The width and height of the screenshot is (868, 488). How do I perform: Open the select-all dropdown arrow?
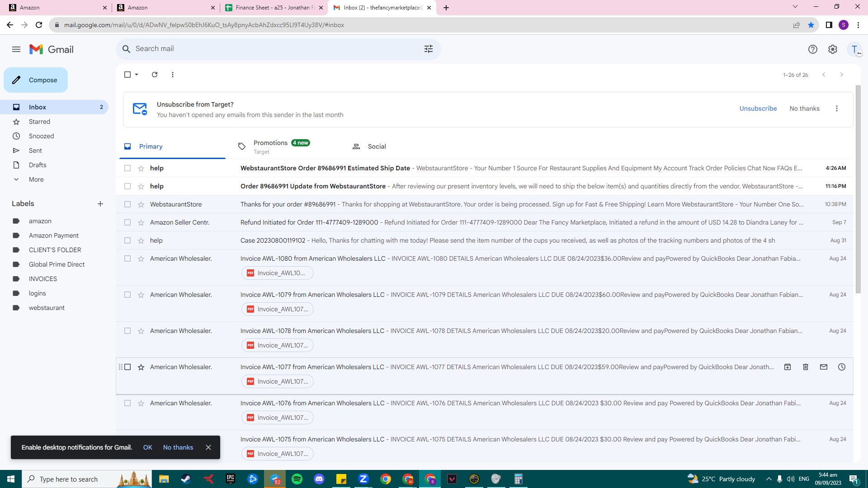137,75
